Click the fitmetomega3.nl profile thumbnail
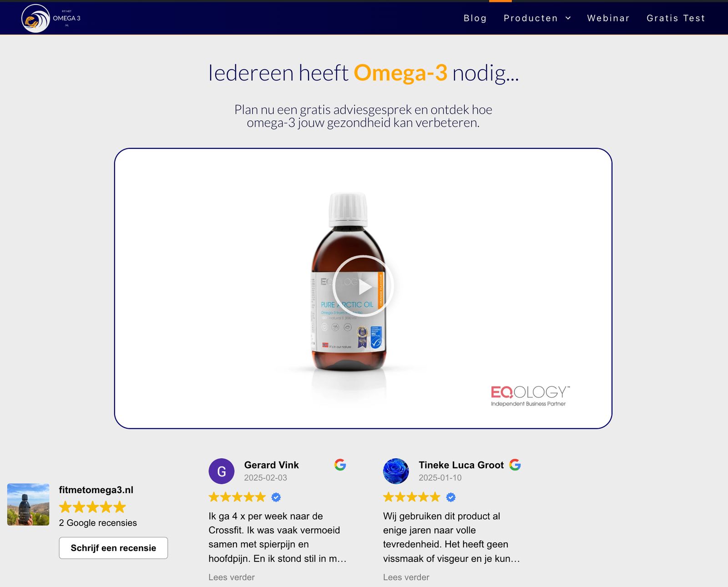 click(28, 505)
